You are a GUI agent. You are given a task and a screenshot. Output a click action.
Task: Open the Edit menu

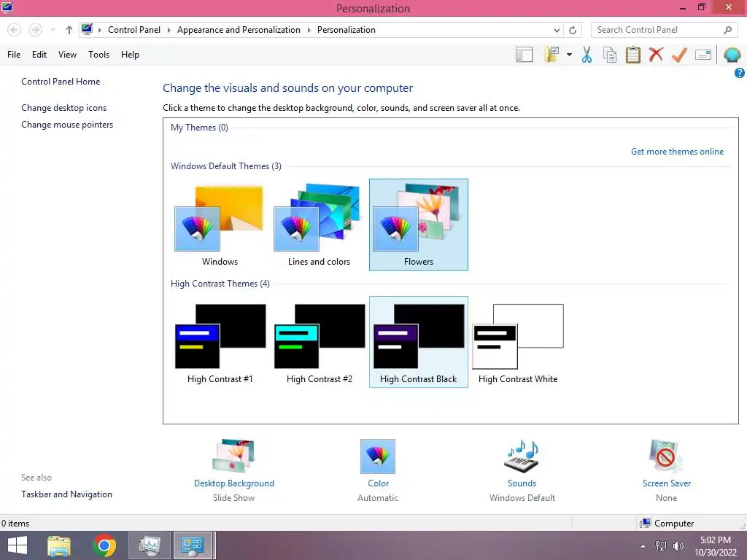(x=39, y=55)
